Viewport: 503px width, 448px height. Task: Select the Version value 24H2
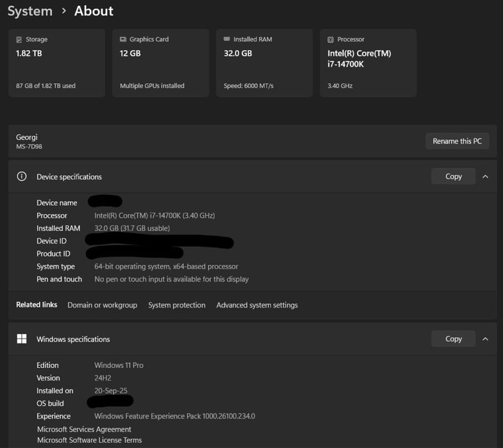coord(103,378)
